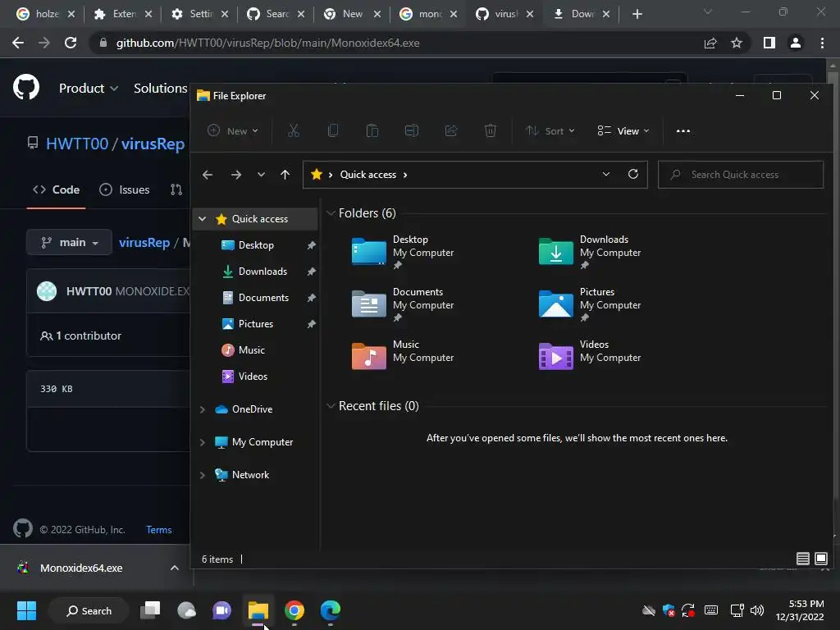The height and width of the screenshot is (630, 840).
Task: Switch to details view layout icon
Action: pyautogui.click(x=802, y=559)
